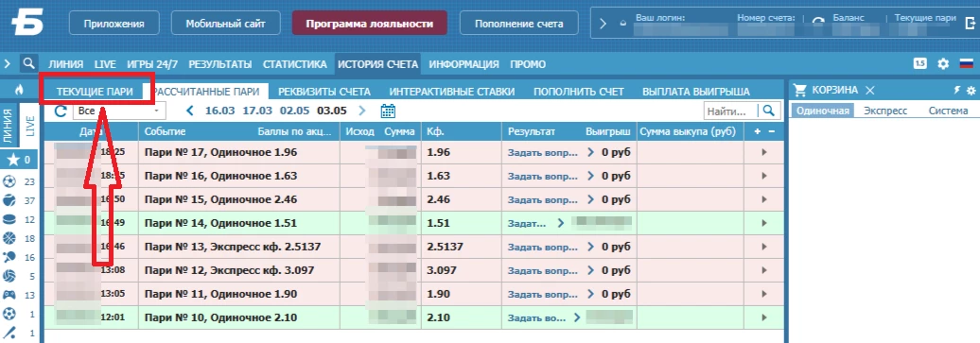Switch to ВЫПЛАТА ВЫИГРЫША tab
Viewport: 980px width, 343px height.
(x=695, y=92)
